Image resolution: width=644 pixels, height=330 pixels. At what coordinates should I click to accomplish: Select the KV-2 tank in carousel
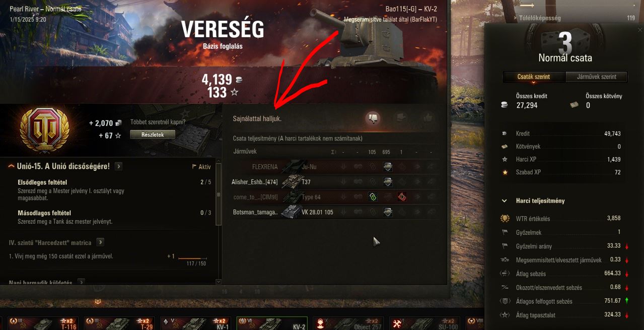tap(272, 323)
